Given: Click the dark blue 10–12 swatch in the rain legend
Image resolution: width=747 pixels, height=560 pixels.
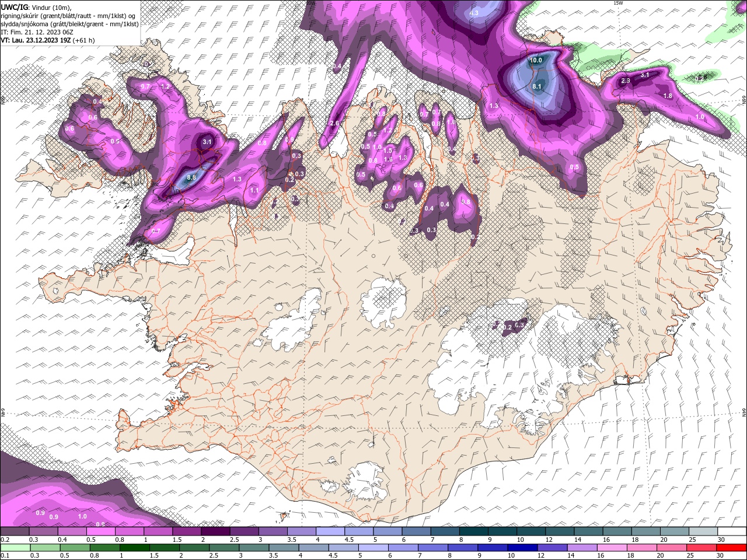Looking at the screenshot, I should pos(522,548).
